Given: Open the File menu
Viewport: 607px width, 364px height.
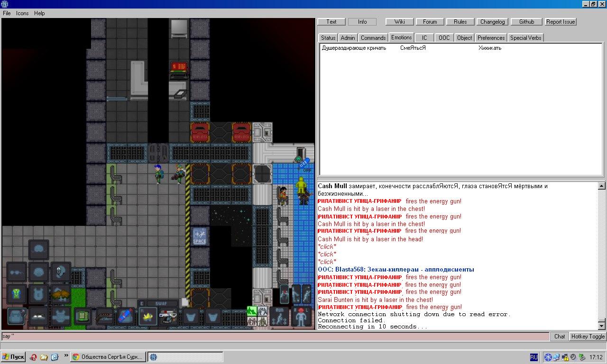Looking at the screenshot, I should tap(7, 13).
